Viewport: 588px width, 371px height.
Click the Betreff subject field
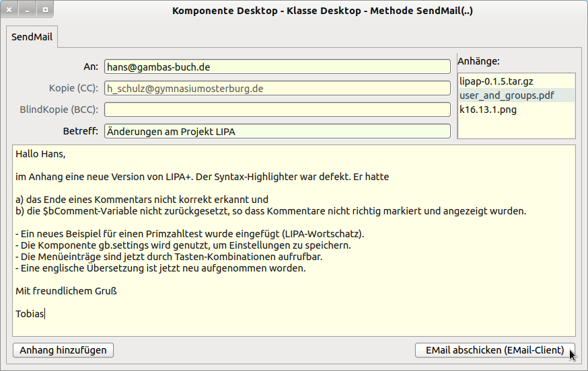coord(277,131)
